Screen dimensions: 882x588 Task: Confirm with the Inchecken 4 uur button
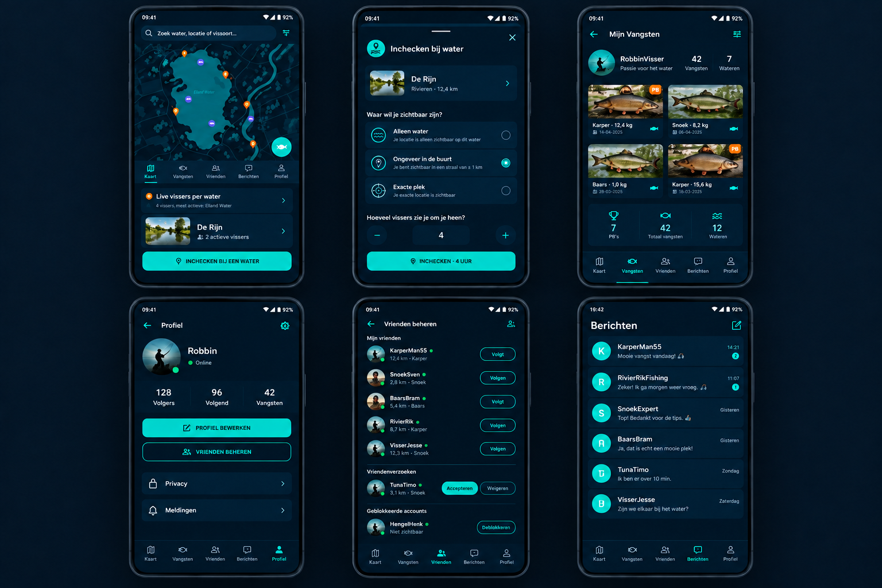point(441,261)
